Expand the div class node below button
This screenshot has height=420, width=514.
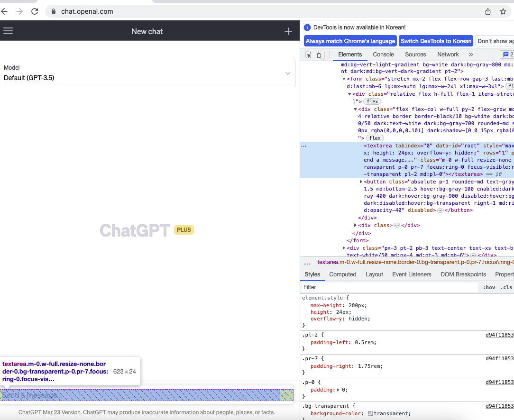[x=355, y=225]
